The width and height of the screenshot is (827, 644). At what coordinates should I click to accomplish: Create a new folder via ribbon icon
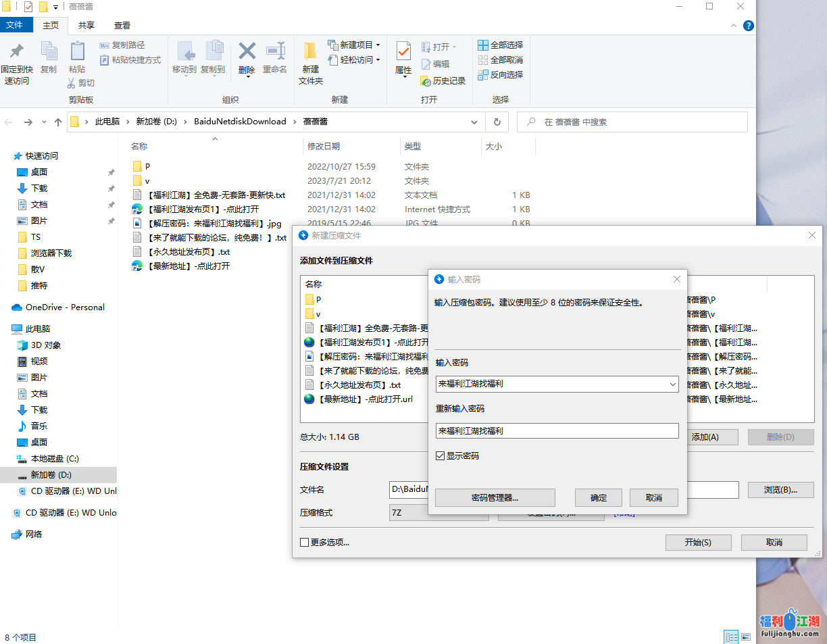[x=310, y=53]
